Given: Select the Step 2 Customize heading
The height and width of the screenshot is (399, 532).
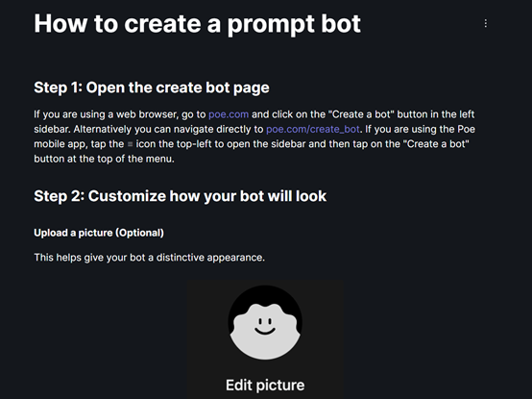Looking at the screenshot, I should (181, 196).
